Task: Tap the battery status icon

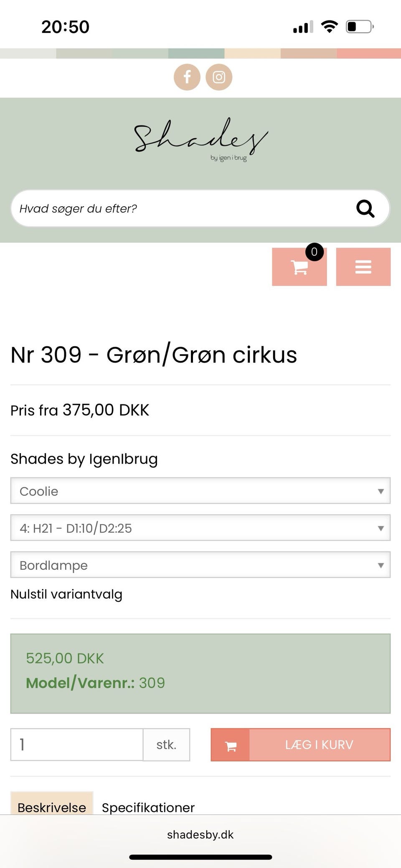Action: pos(359,27)
